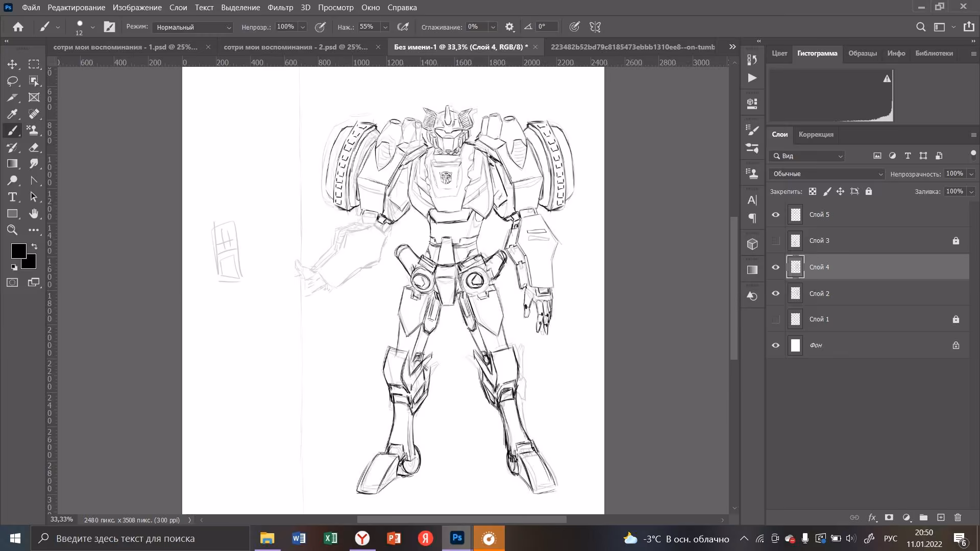Image resolution: width=980 pixels, height=551 pixels.
Task: Create a new layer icon
Action: click(941, 517)
